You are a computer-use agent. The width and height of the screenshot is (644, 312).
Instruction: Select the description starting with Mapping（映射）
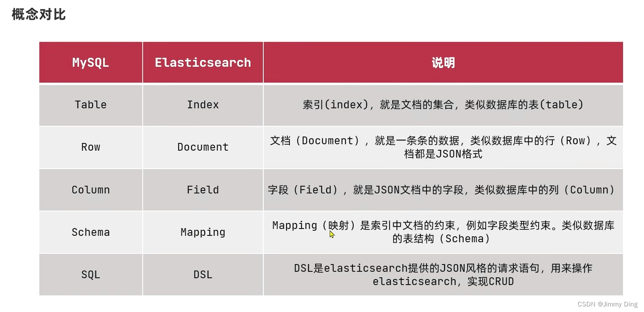(443, 232)
